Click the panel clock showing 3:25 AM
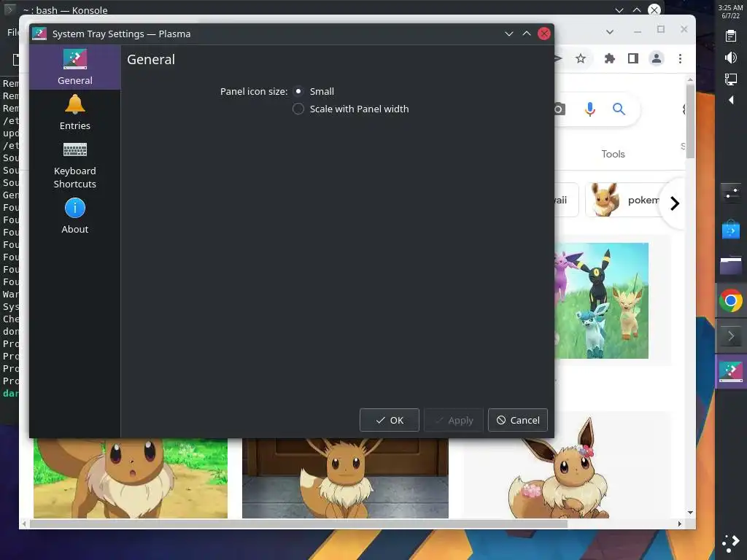747x560 pixels. pyautogui.click(x=730, y=12)
